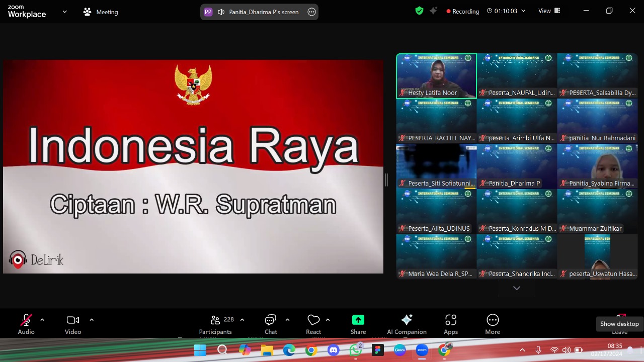Select Hesty Latifa Noor video tile

(x=436, y=76)
